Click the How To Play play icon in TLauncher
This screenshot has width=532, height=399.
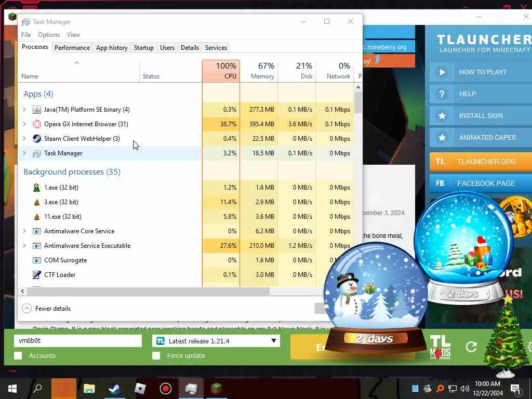442,72
